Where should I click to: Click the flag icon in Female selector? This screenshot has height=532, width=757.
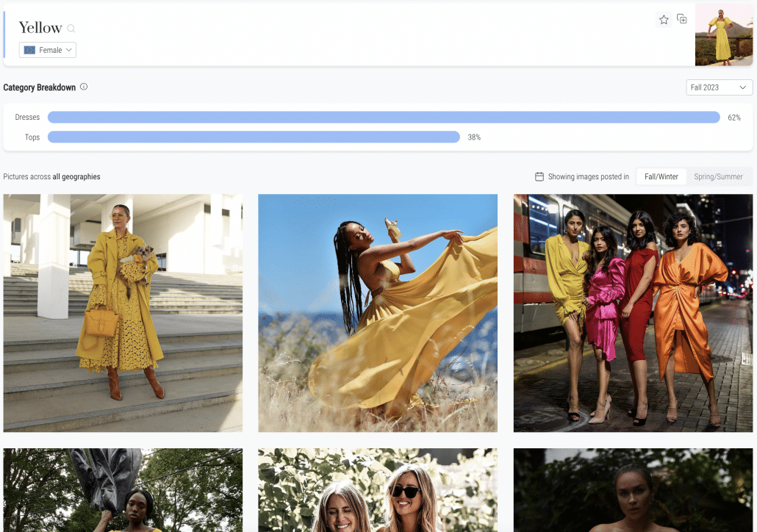(x=29, y=50)
